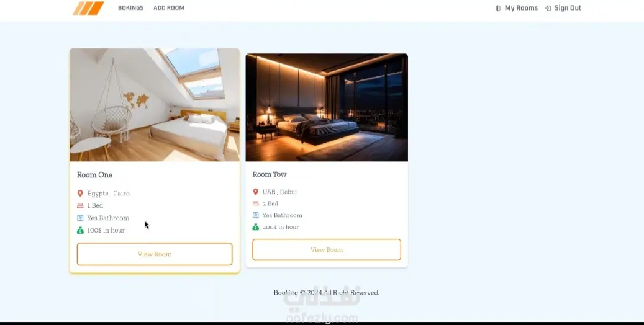Click Room One's green money bag icon
Screen dimensions: 644x325
[80, 230]
